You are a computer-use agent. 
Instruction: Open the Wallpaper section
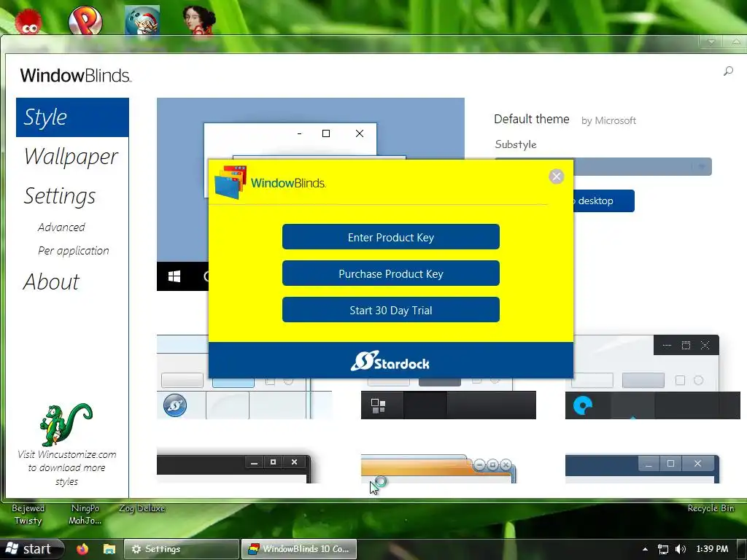coord(71,156)
